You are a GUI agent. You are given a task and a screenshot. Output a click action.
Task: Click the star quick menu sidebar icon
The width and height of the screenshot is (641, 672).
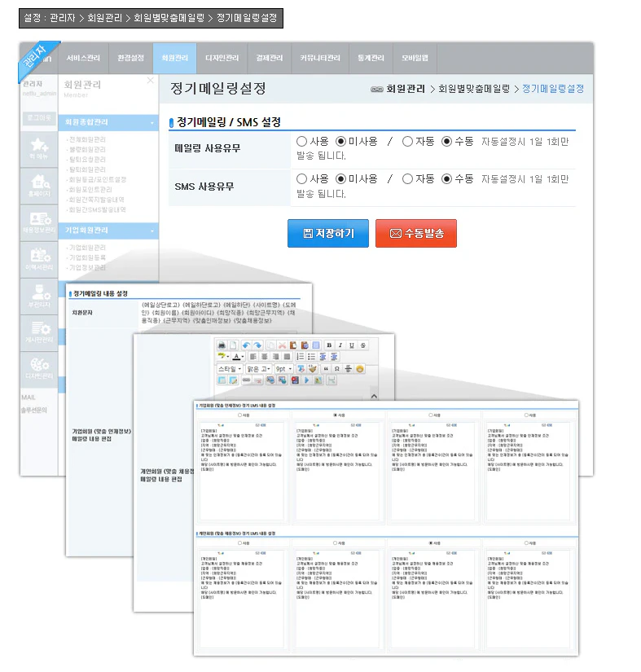[x=39, y=148]
